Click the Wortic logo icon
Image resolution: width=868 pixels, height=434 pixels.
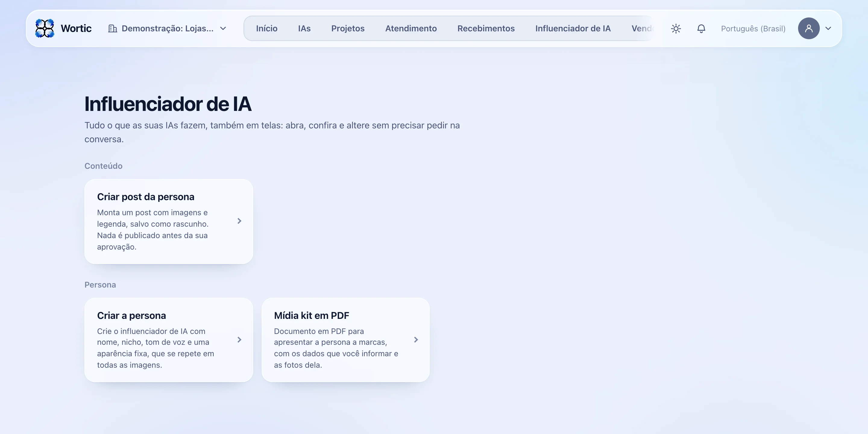coord(45,28)
